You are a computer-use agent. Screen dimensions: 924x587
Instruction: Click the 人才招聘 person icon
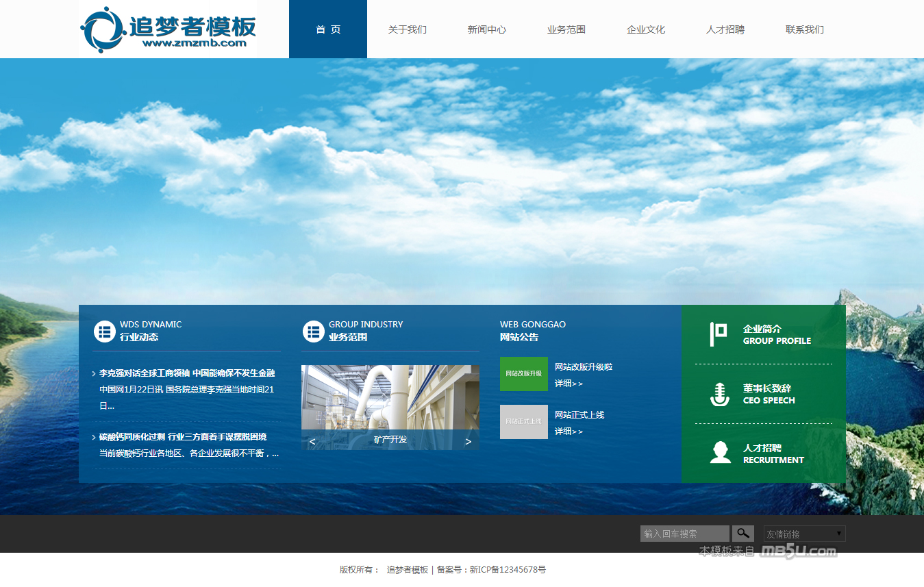click(720, 453)
